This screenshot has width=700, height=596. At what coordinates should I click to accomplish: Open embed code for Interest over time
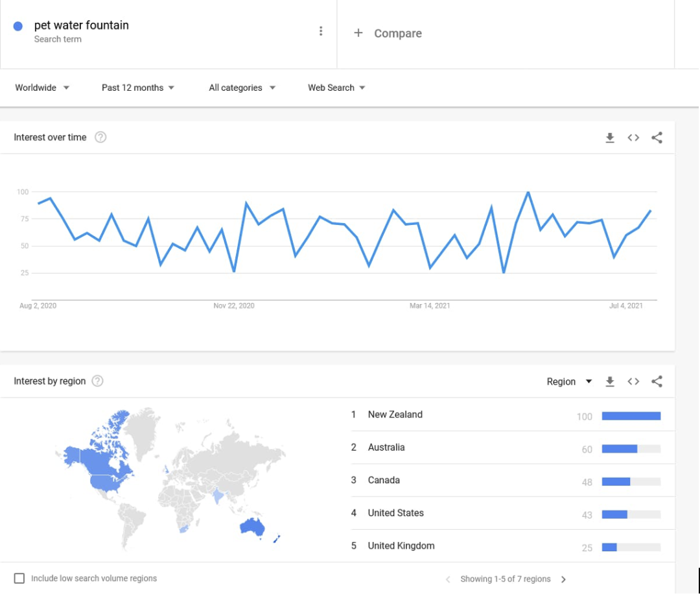point(633,137)
